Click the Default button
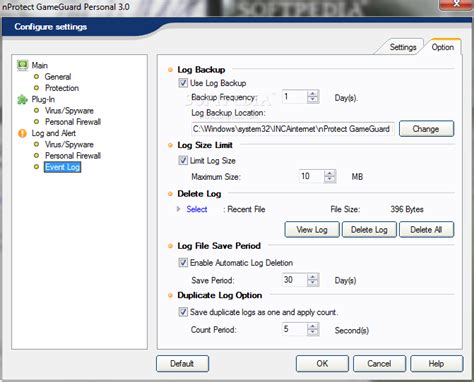 click(x=182, y=363)
